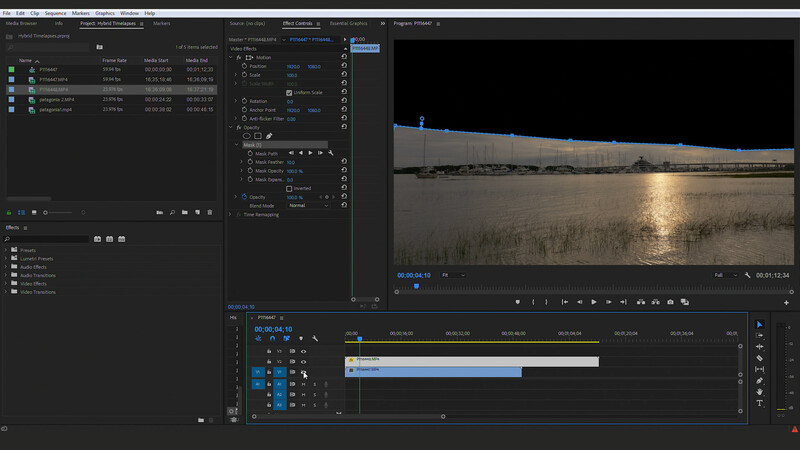The image size is (800, 450).
Task: Select the Hand tool
Action: click(759, 392)
